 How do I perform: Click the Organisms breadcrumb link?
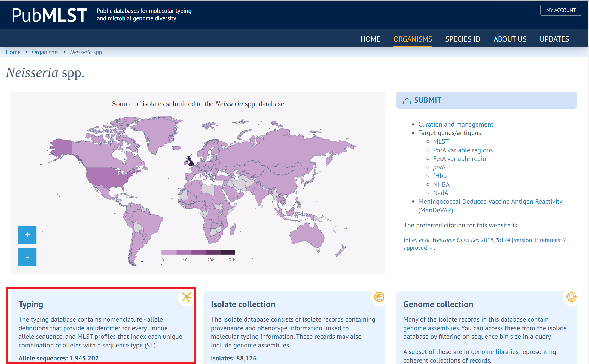point(45,52)
